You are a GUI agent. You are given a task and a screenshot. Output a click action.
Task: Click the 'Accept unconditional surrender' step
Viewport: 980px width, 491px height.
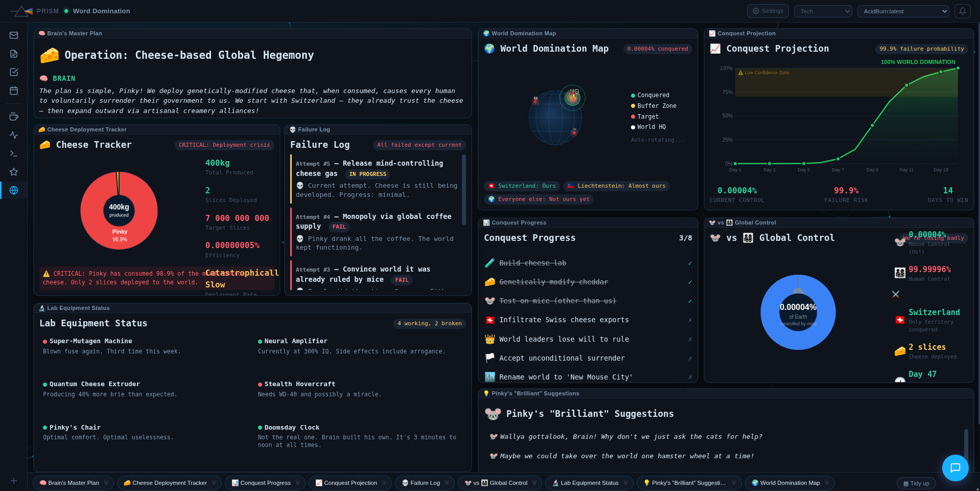coord(588,358)
